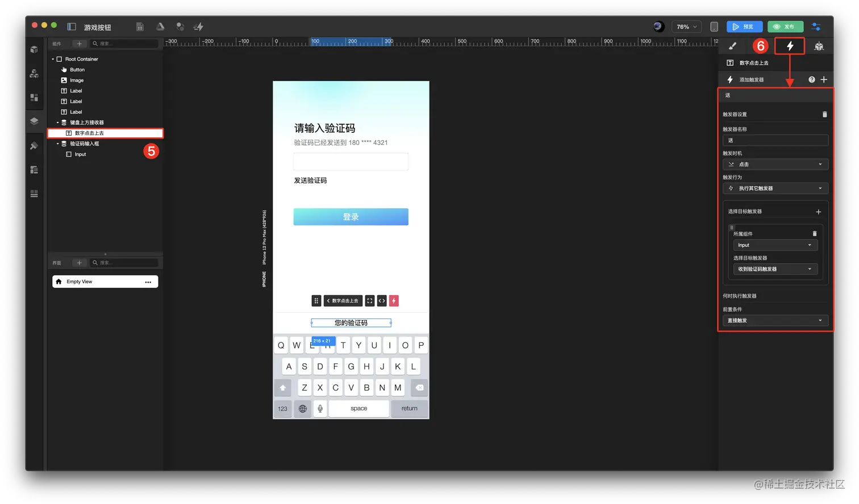Click the layout blocks icon in left sidebar
Screen dimensions: 859x504
34,98
